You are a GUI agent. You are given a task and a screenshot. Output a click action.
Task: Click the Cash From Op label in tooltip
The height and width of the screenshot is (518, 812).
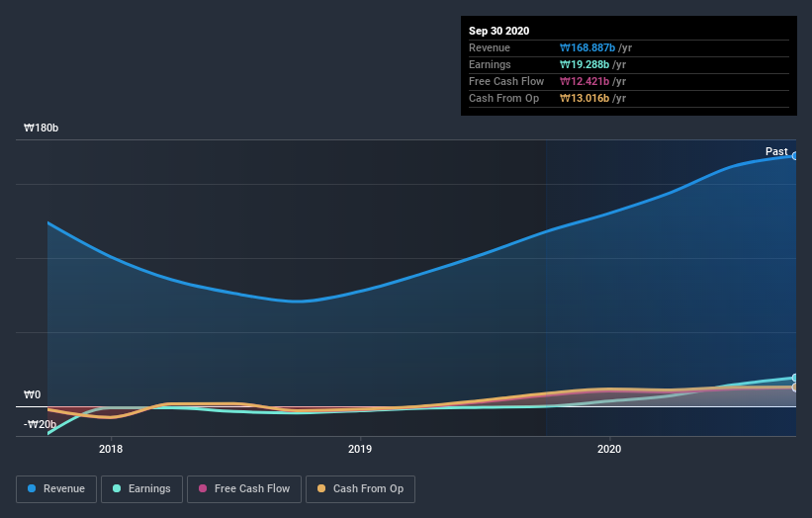coord(503,98)
